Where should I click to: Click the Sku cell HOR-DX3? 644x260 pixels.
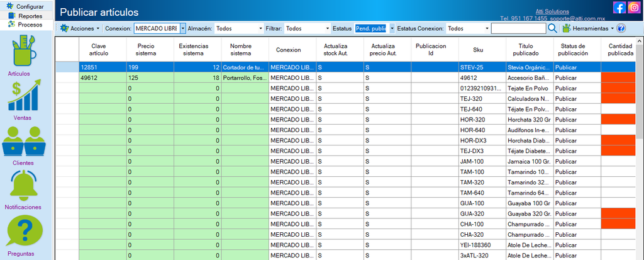coord(482,140)
